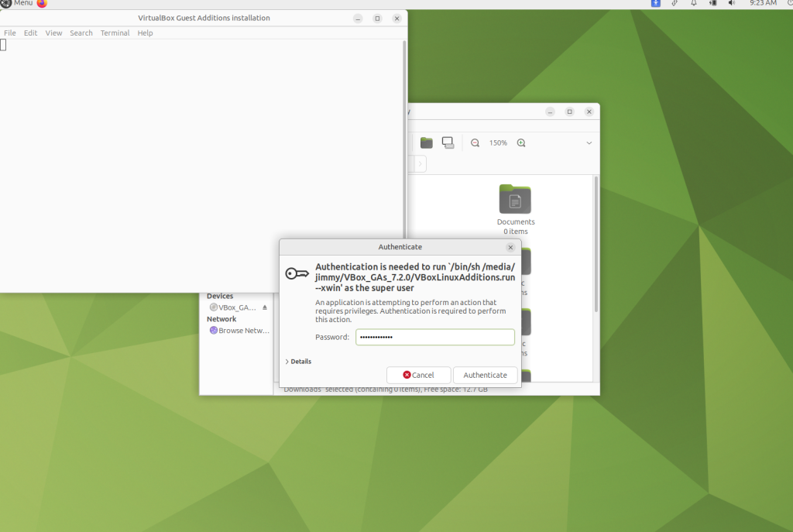The height and width of the screenshot is (532, 793).
Task: Focus the Password field
Action: point(435,338)
